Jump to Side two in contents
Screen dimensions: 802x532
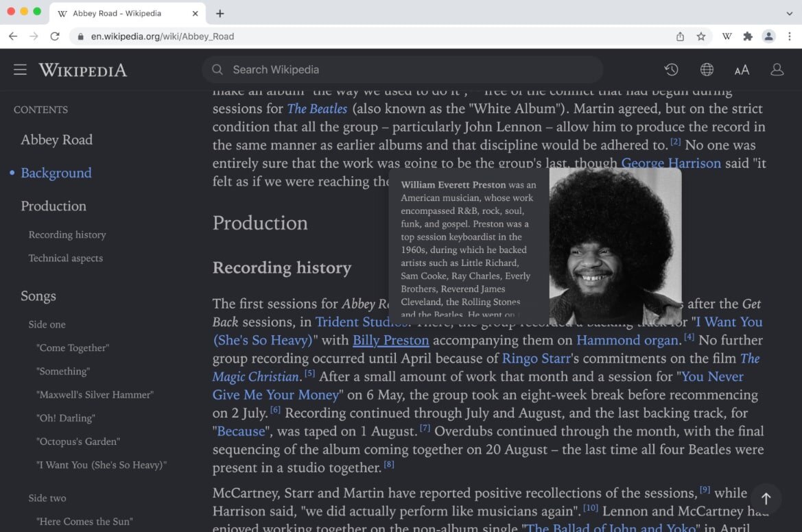[x=47, y=498]
